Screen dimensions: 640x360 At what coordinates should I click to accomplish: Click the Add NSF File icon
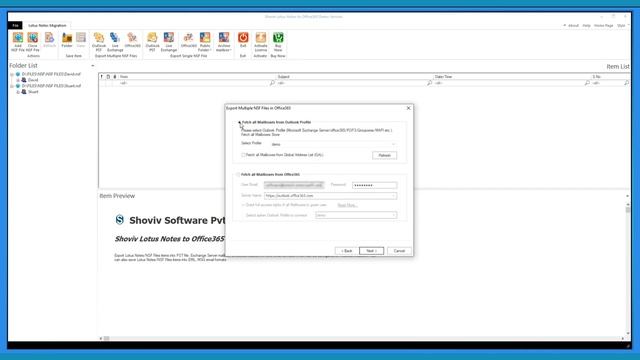click(18, 38)
